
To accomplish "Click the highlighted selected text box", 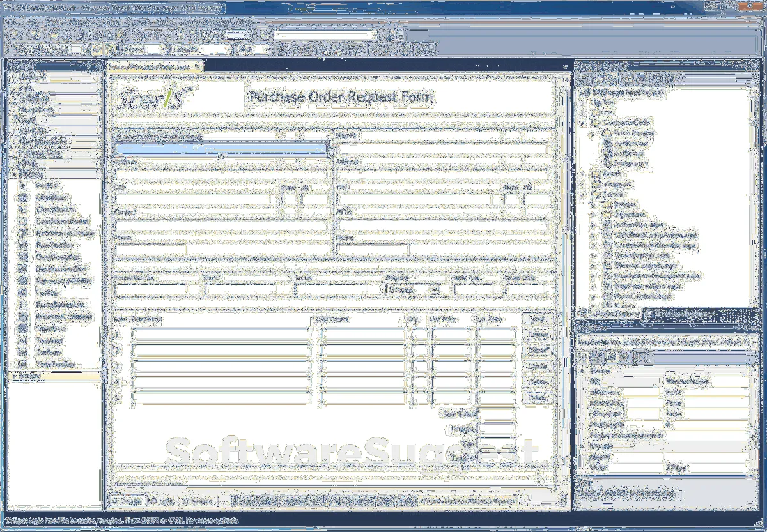I will (221, 148).
